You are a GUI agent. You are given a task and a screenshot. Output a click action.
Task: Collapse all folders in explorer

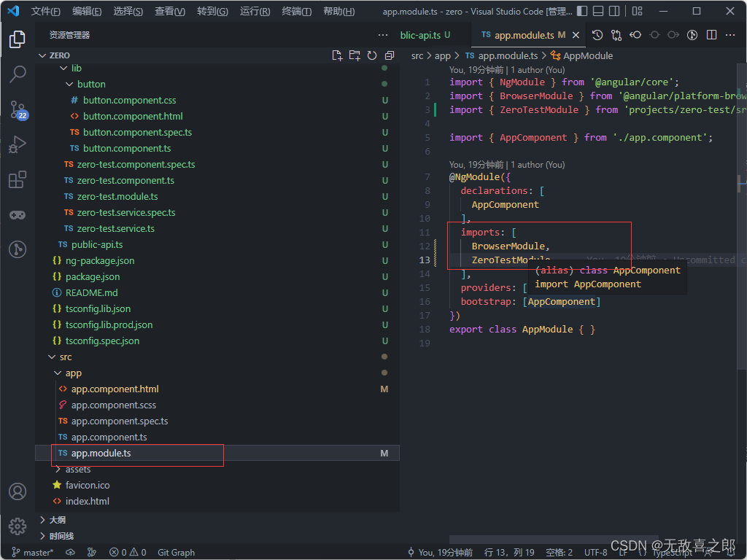click(x=390, y=55)
